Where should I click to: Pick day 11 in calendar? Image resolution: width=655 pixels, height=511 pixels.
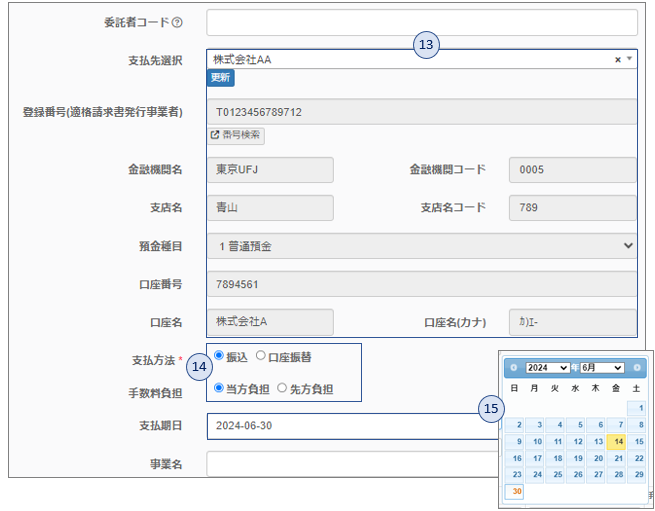tap(555, 442)
